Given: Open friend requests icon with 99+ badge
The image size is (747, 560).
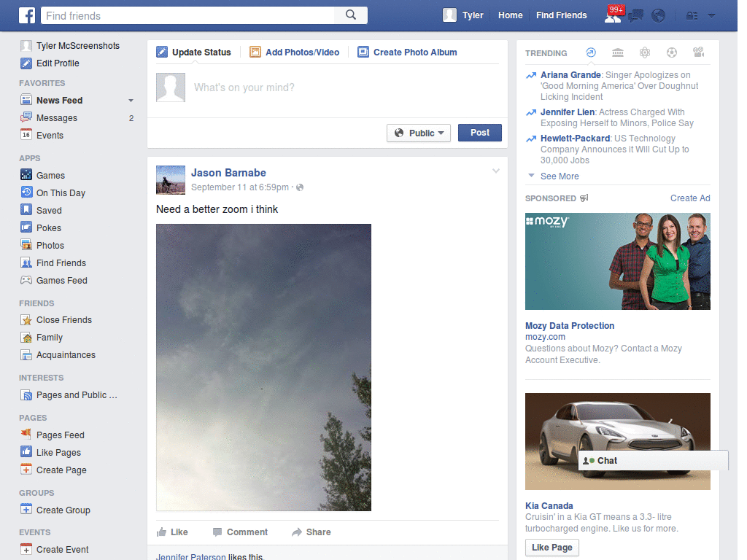Looking at the screenshot, I should click(x=613, y=15).
